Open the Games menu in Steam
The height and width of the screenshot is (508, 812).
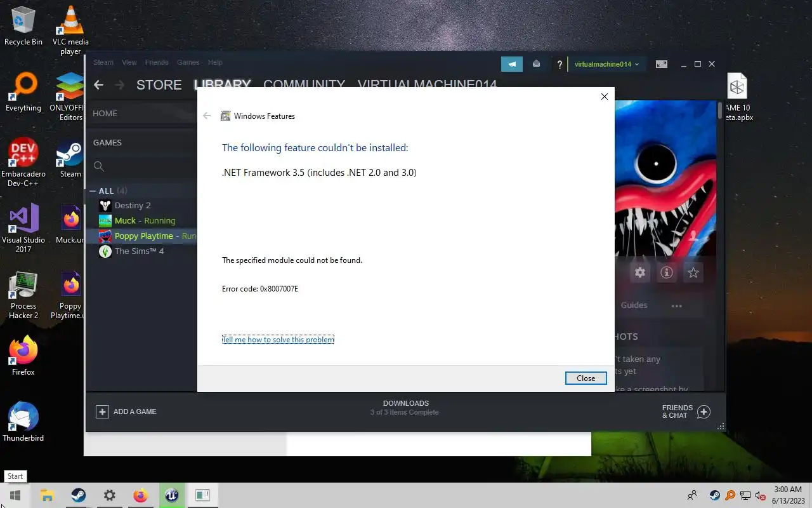point(188,62)
